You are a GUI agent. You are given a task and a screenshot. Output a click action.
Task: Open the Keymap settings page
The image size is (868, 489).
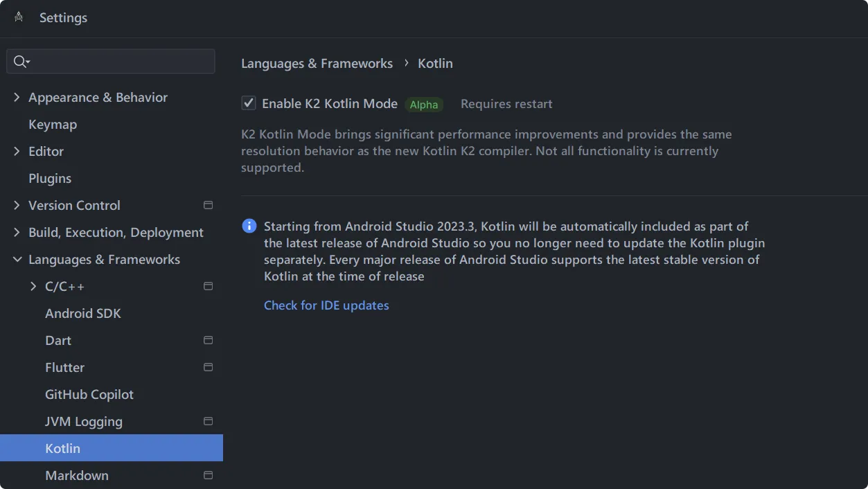tap(53, 125)
